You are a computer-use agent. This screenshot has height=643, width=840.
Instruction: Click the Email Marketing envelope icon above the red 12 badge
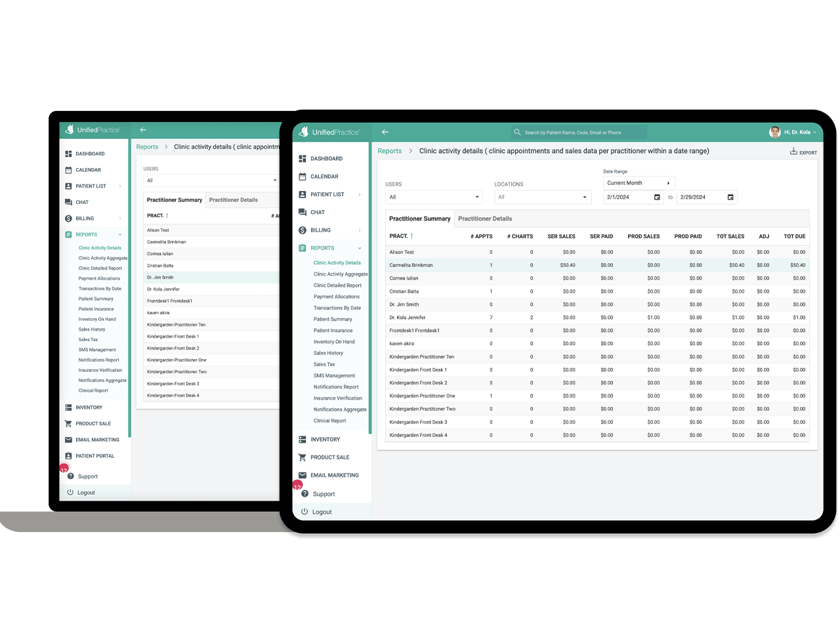(303, 475)
